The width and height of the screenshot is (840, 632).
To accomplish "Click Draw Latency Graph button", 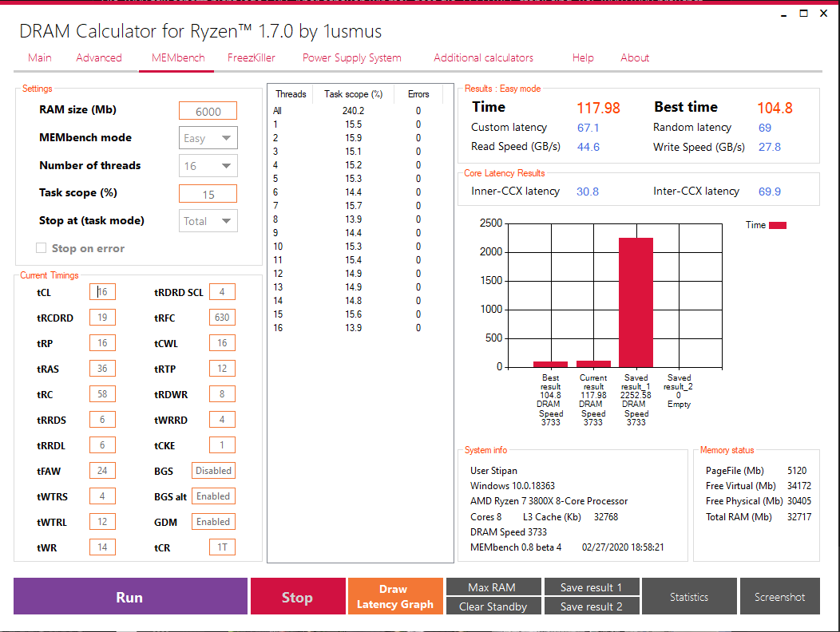I will click(395, 596).
